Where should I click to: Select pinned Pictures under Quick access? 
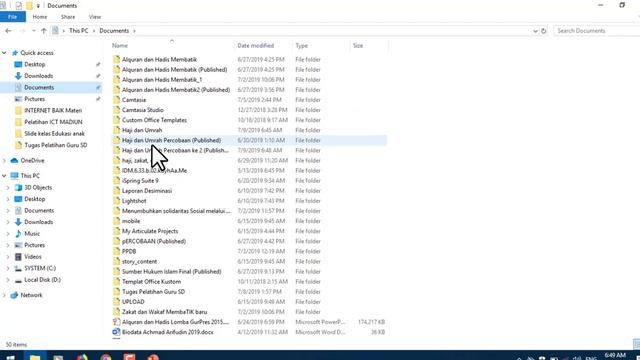tap(34, 99)
